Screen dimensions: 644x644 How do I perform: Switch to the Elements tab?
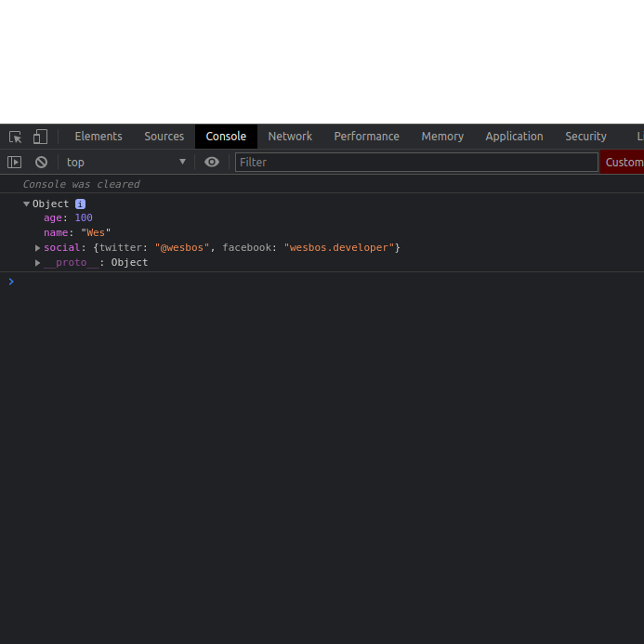click(99, 137)
